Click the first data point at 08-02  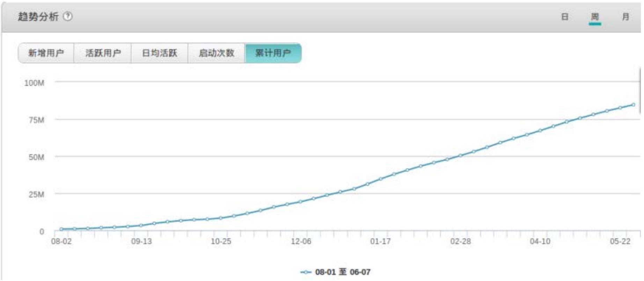(61, 229)
